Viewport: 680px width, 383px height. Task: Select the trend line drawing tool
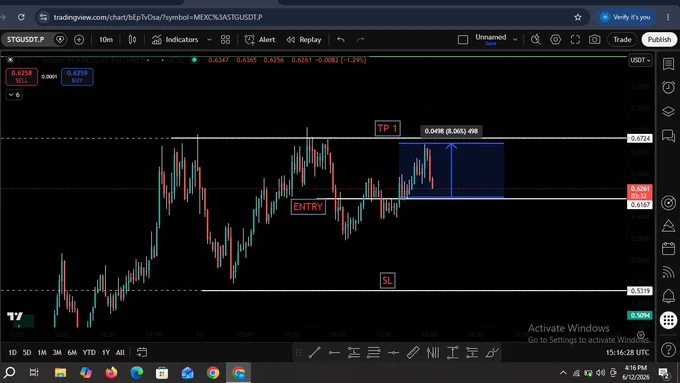point(314,353)
